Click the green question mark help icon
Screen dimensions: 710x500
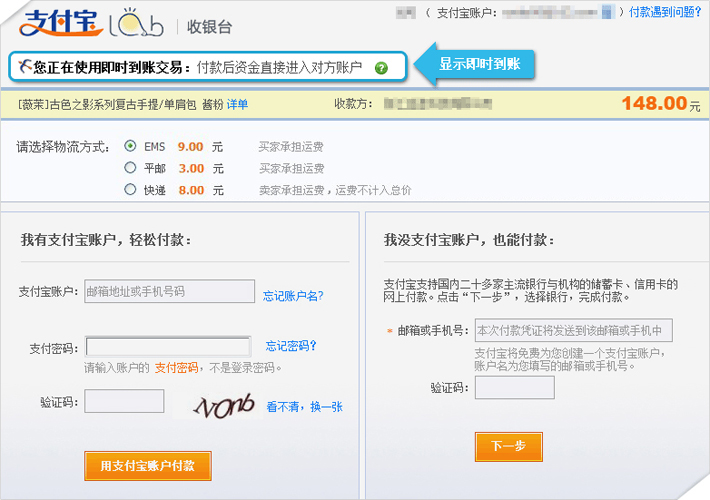[x=381, y=68]
